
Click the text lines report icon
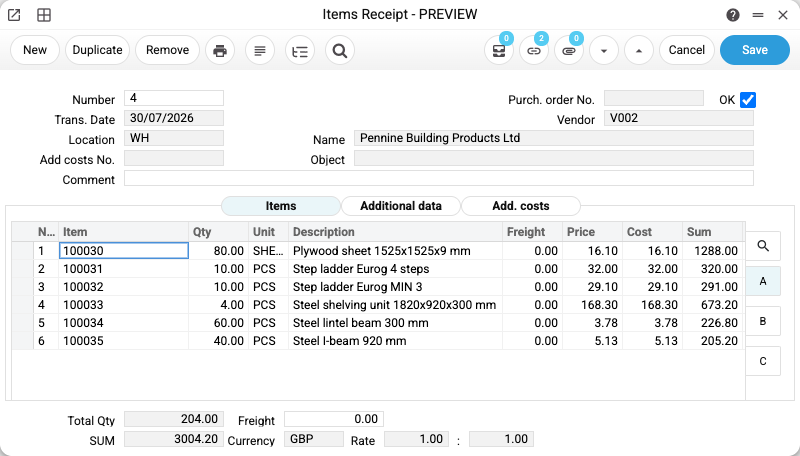(x=260, y=50)
